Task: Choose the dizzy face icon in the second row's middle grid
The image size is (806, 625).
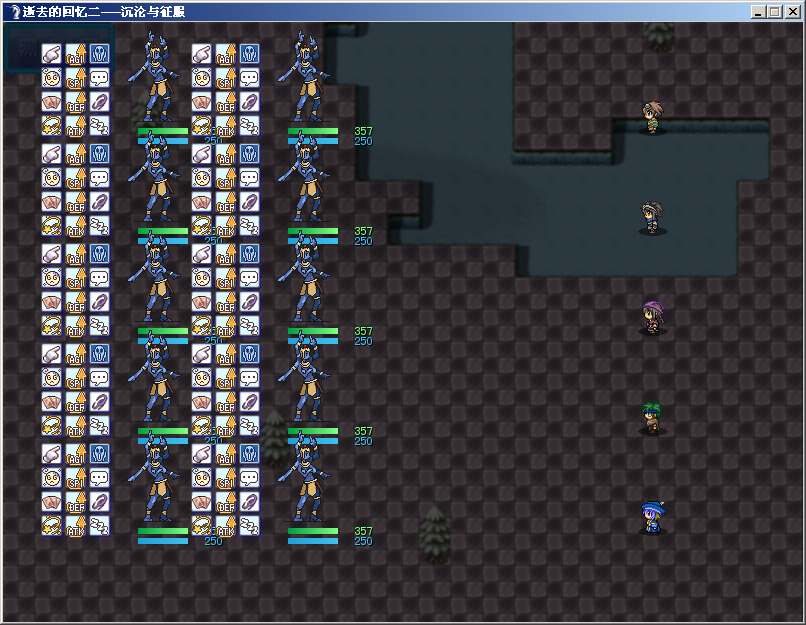Action: [x=202, y=178]
